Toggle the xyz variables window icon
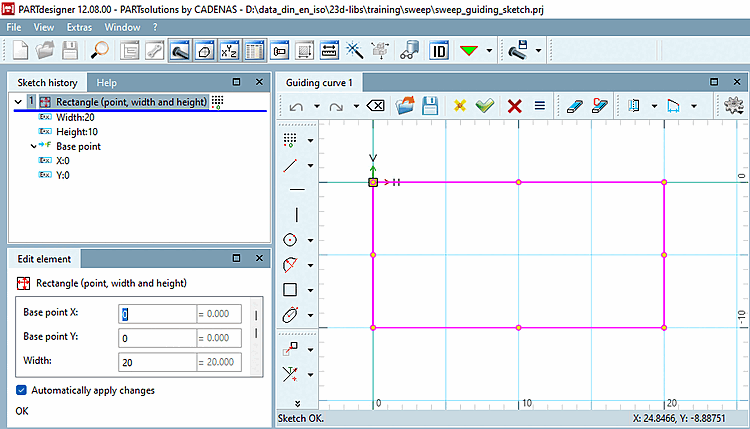750x429 pixels. coord(230,50)
